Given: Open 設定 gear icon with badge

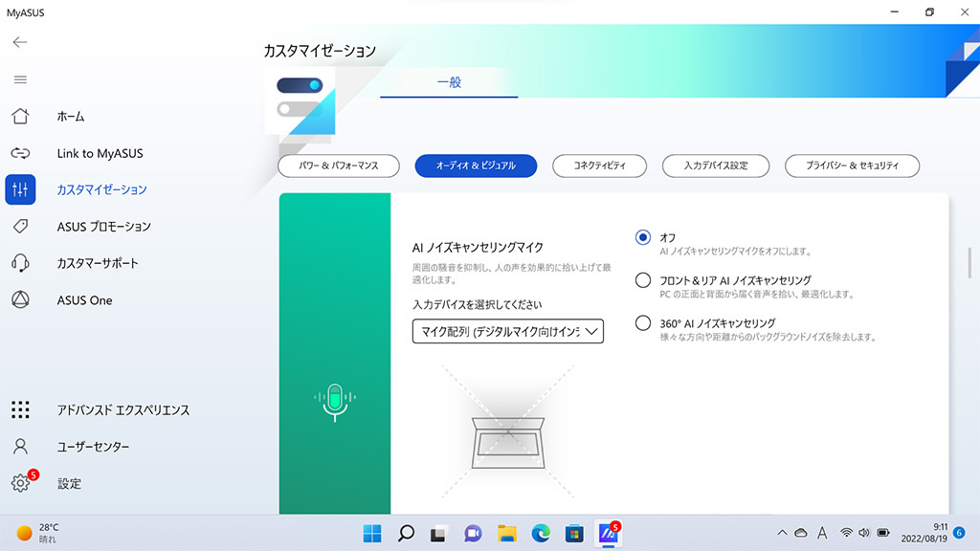Looking at the screenshot, I should (x=20, y=483).
